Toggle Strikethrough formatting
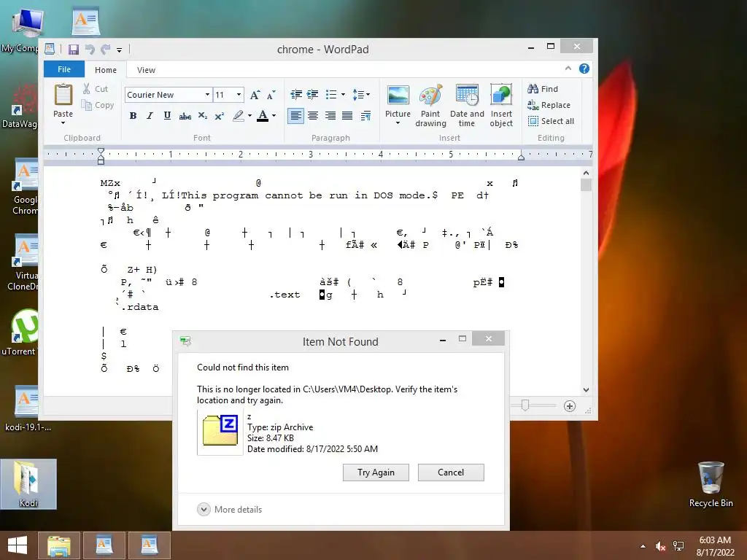747x560 pixels. pos(185,116)
